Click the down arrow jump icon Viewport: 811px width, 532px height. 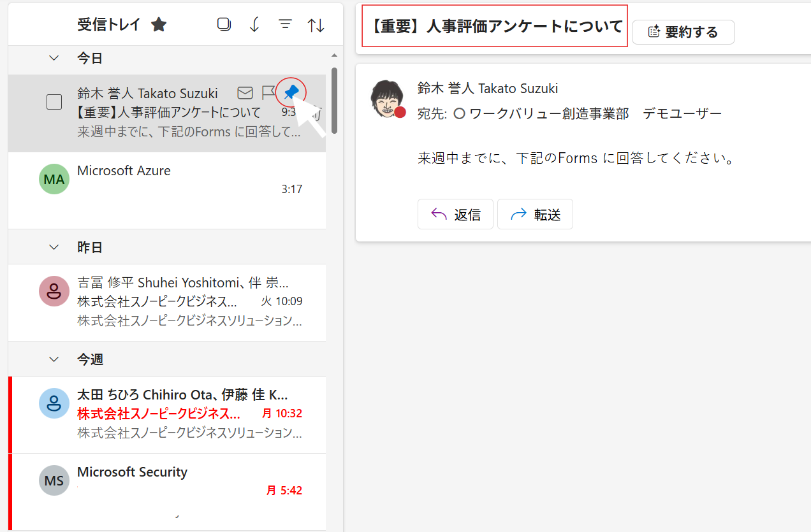click(254, 25)
